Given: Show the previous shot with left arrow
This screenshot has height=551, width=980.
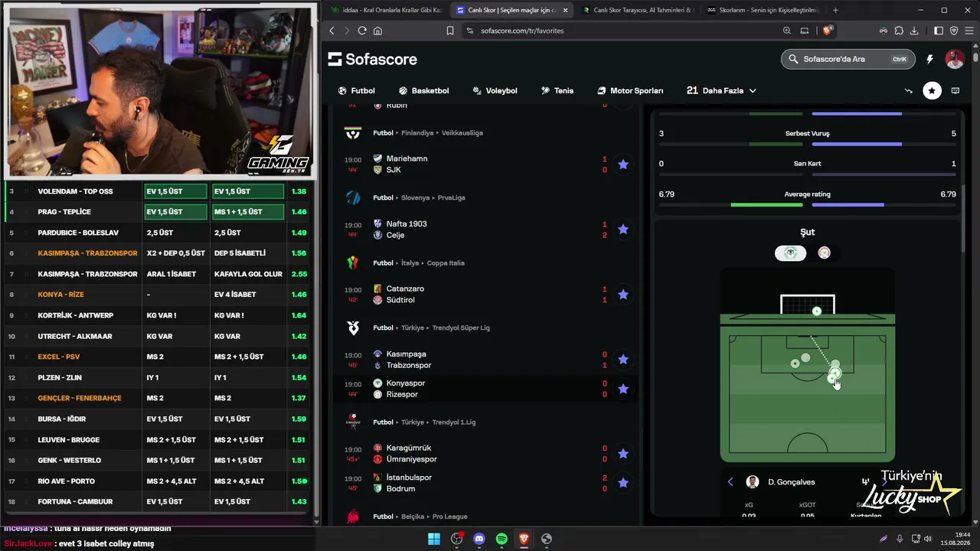Looking at the screenshot, I should click(730, 481).
